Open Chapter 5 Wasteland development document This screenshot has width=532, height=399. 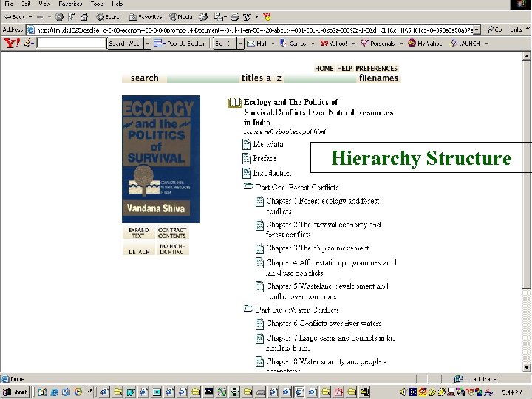point(259,286)
